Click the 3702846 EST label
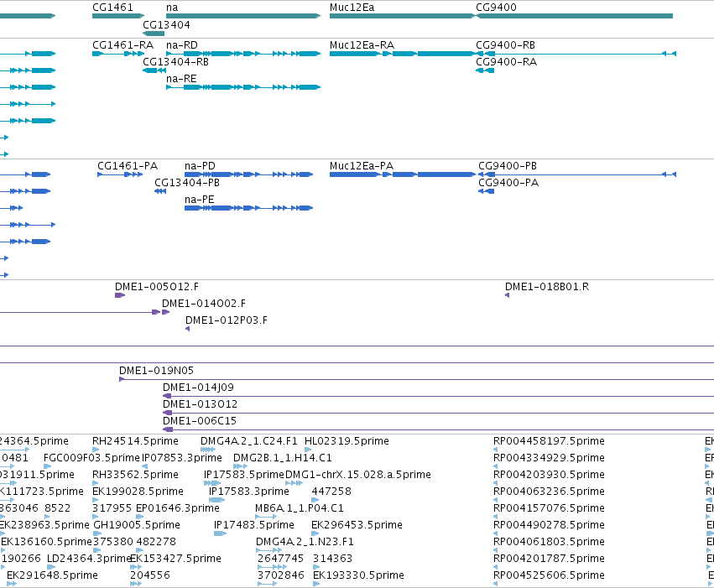714x588 pixels. (281, 575)
